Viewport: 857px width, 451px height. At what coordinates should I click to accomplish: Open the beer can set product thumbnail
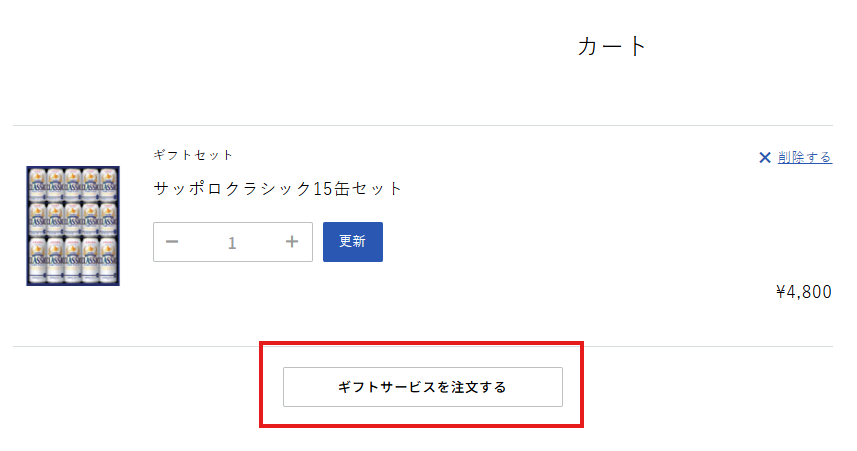(x=73, y=226)
